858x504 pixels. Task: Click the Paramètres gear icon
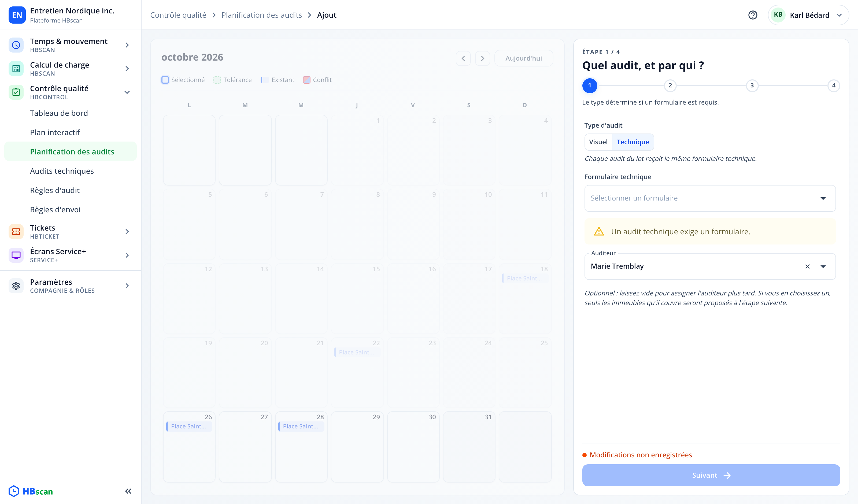16,286
